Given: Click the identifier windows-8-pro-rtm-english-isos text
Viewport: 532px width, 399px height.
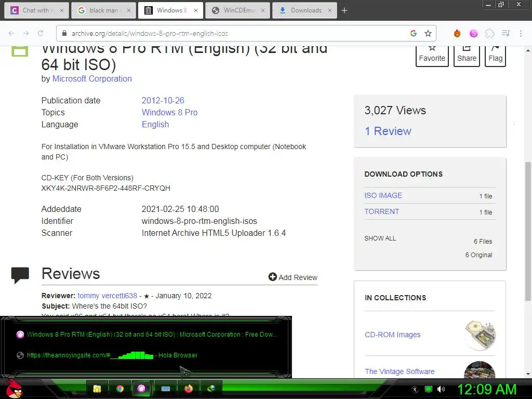Looking at the screenshot, I should pyautogui.click(x=199, y=221).
